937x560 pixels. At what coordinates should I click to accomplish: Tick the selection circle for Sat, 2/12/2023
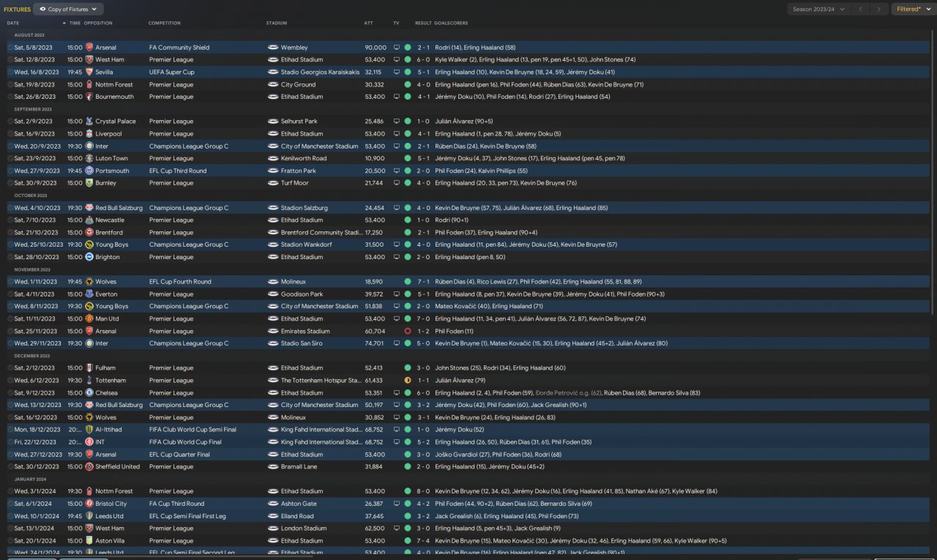click(10, 368)
